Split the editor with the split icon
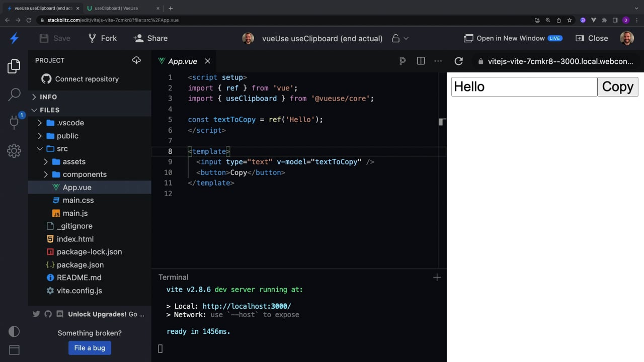This screenshot has height=362, width=644. pyautogui.click(x=421, y=61)
